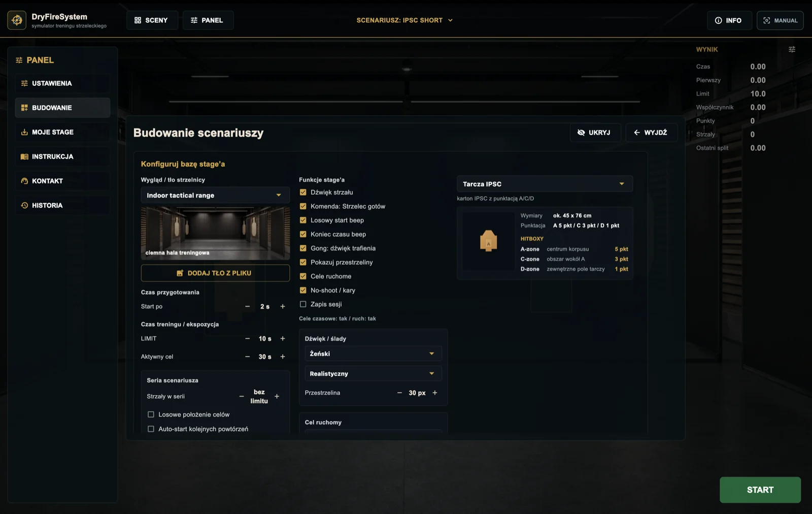Open the Scenariusz: IPSC SHORT selector
This screenshot has height=514, width=812.
pos(404,20)
